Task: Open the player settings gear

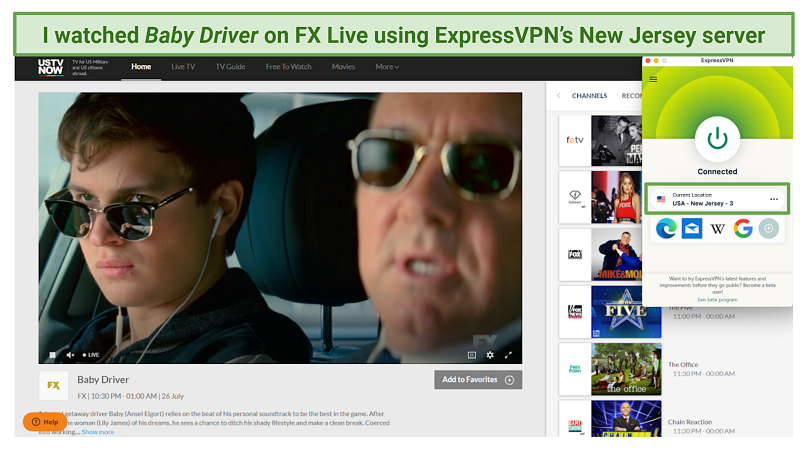Action: (x=490, y=355)
